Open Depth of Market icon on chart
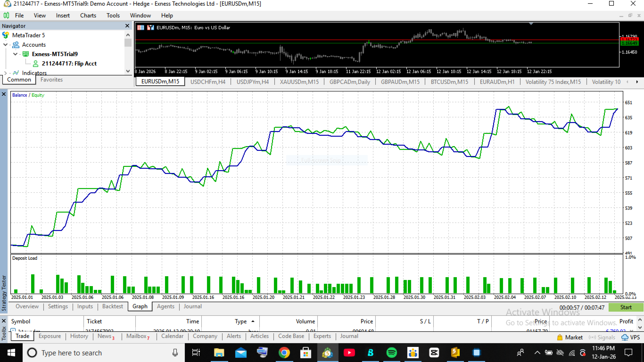Screen dimensions: 644x362 [x=150, y=28]
